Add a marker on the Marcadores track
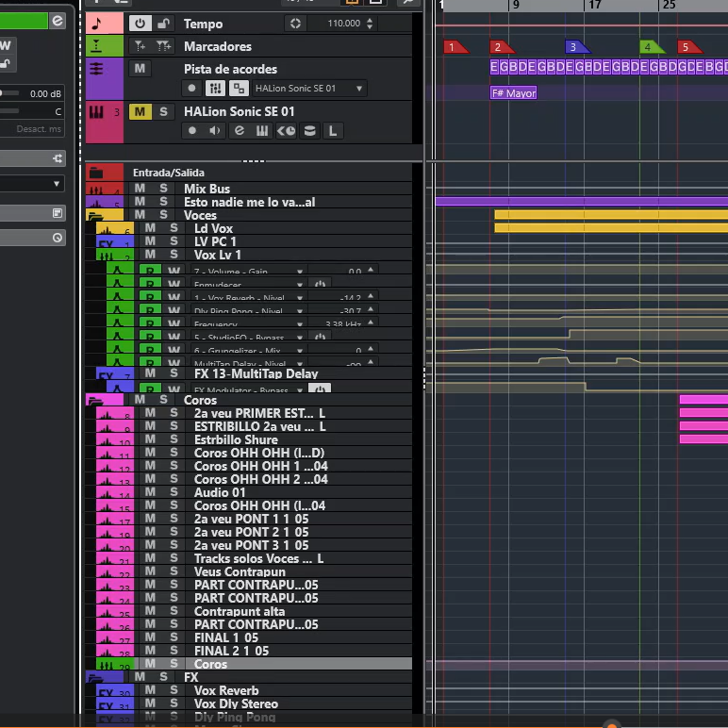The image size is (728, 728). [141, 46]
